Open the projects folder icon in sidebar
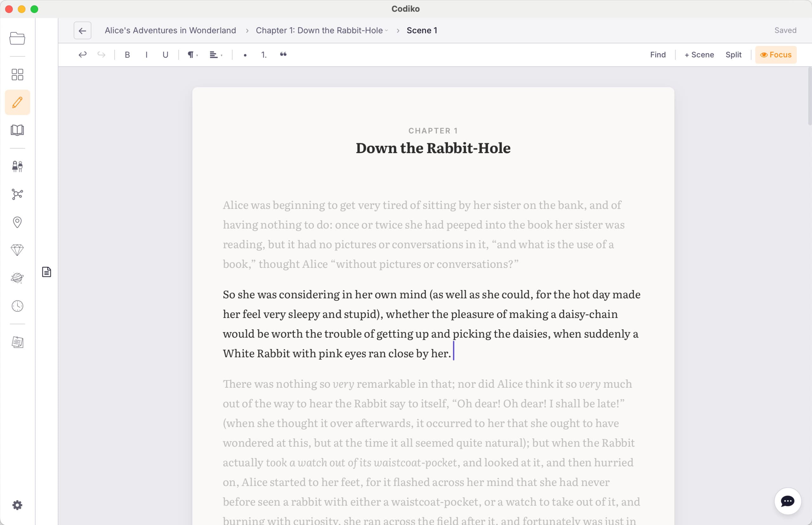The width and height of the screenshot is (812, 525). pyautogui.click(x=17, y=38)
